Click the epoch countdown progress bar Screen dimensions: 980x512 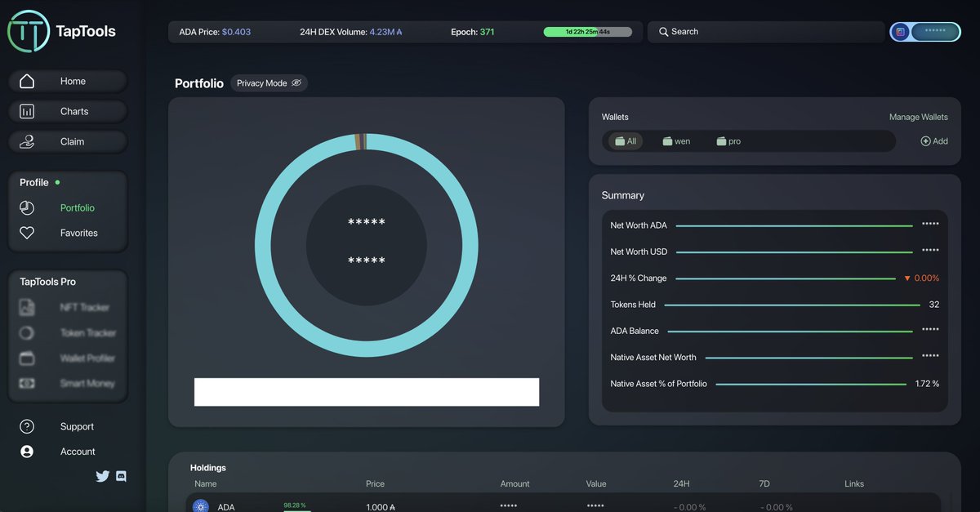[x=588, y=31]
